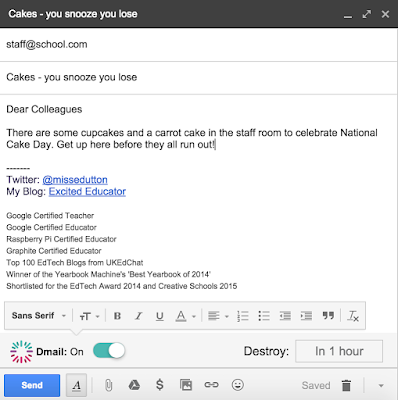Click 'Raspberry Pi Certified Educator' line

(x=61, y=239)
